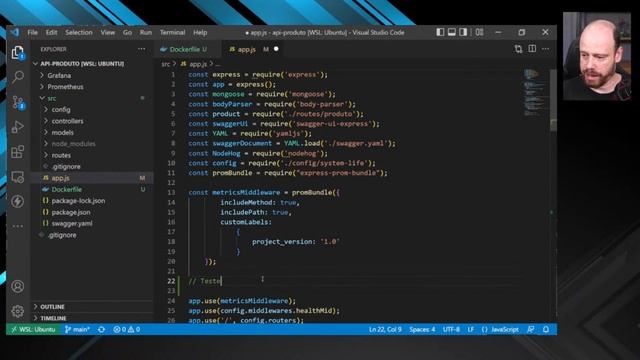Open Remote Explorer view icon

tap(18, 177)
